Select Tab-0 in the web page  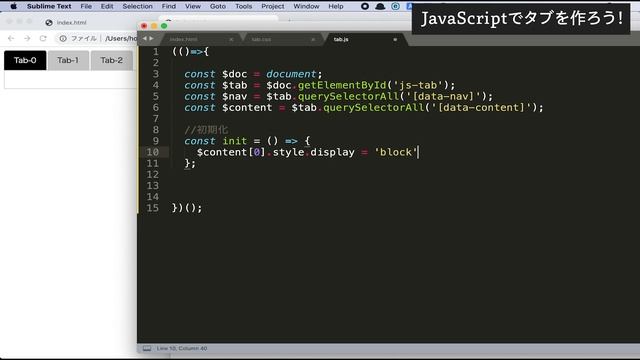click(25, 60)
